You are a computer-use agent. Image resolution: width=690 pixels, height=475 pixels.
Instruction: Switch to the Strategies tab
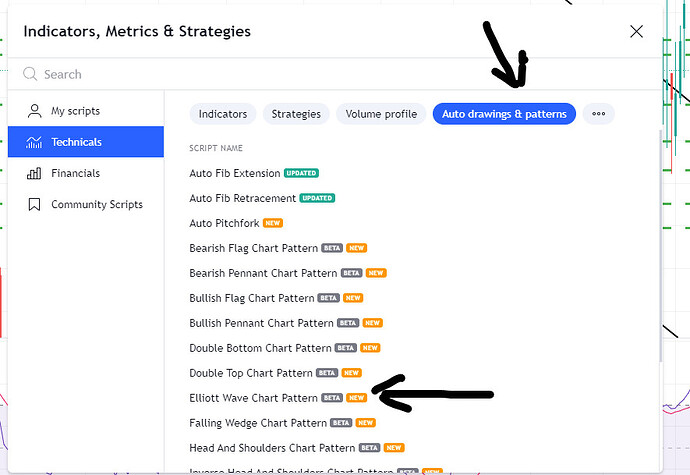[x=296, y=114]
